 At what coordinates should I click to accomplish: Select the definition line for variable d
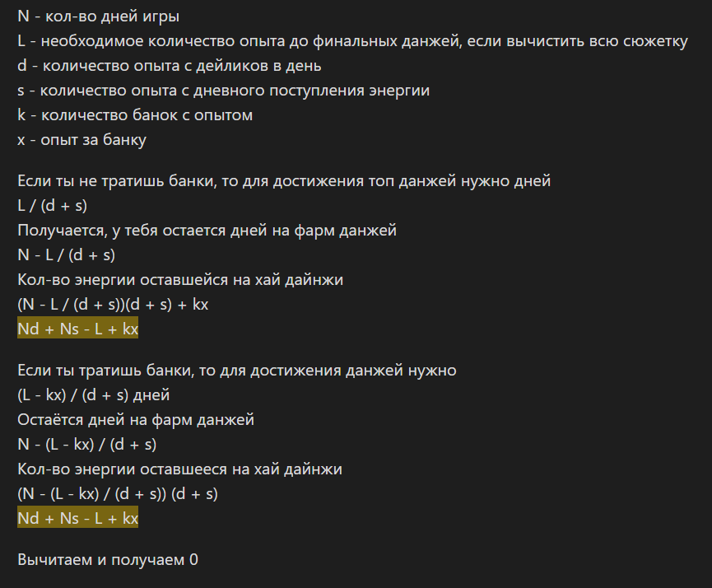[169, 66]
